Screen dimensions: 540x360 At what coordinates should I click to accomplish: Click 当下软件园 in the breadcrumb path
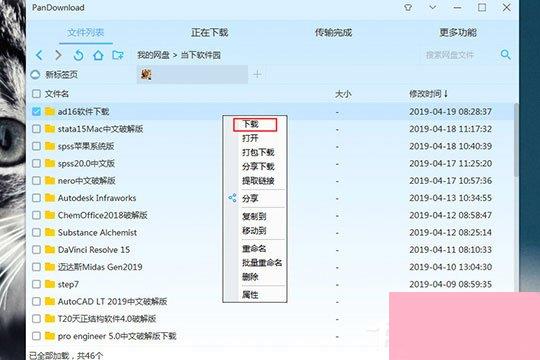[x=201, y=55]
